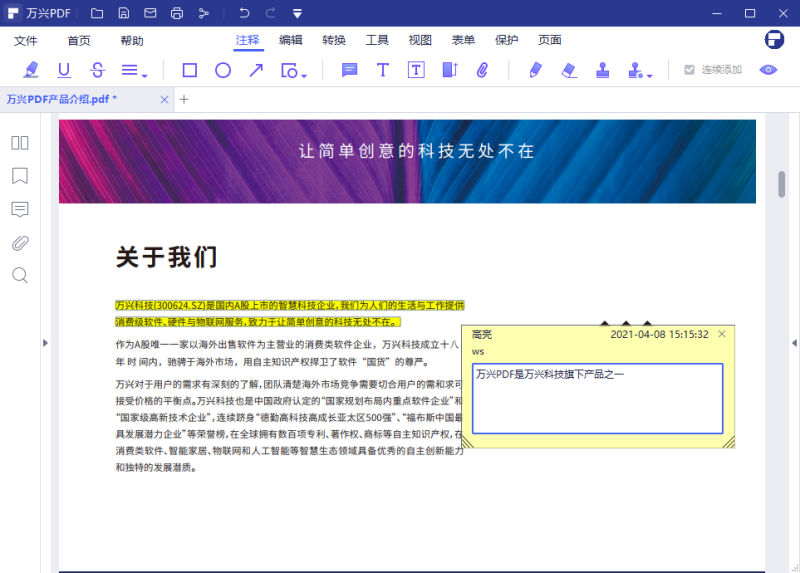Select the attachment paperclip tool in toolbar
The image size is (800, 573).
[482, 70]
